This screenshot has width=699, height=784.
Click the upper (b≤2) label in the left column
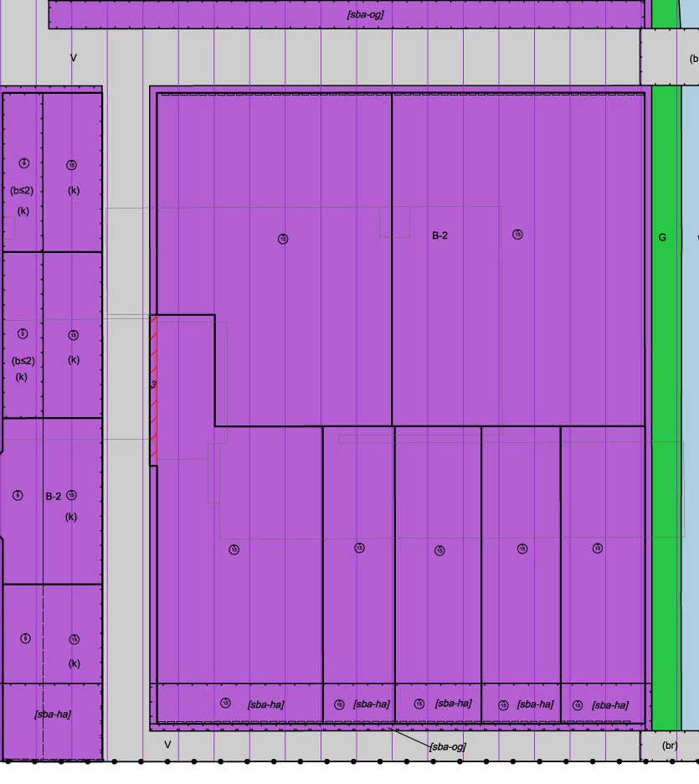pyautogui.click(x=23, y=190)
